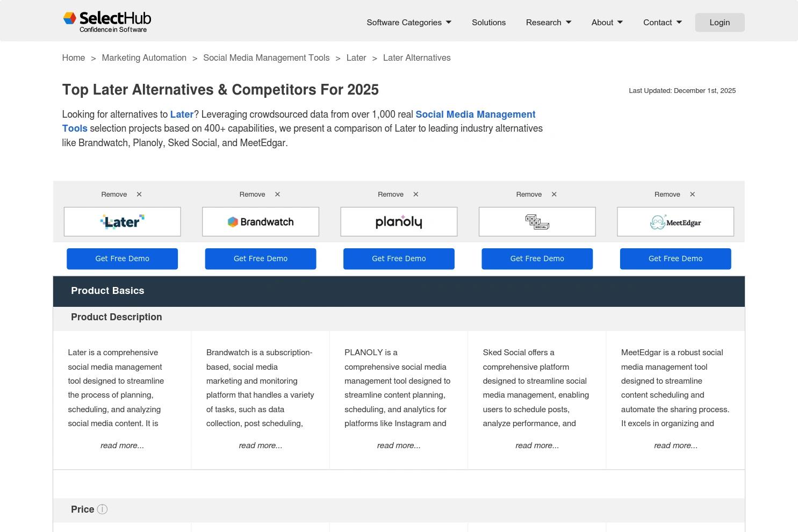Request the Brandwatch free demo
The image size is (798, 532).
[261, 258]
